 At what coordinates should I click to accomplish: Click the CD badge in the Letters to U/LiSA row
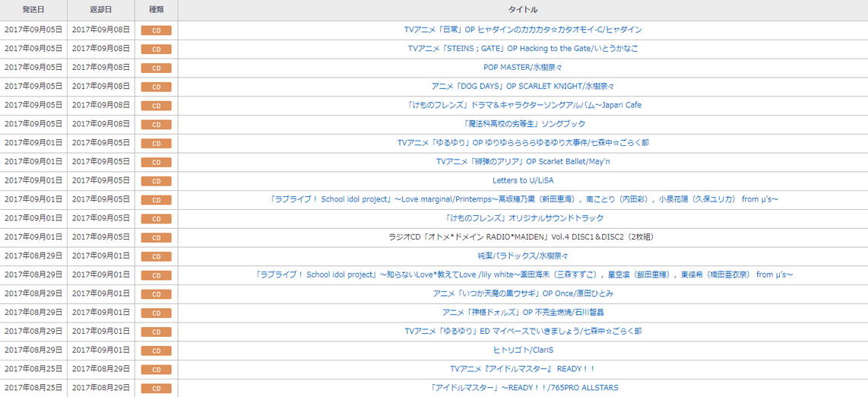(156, 181)
